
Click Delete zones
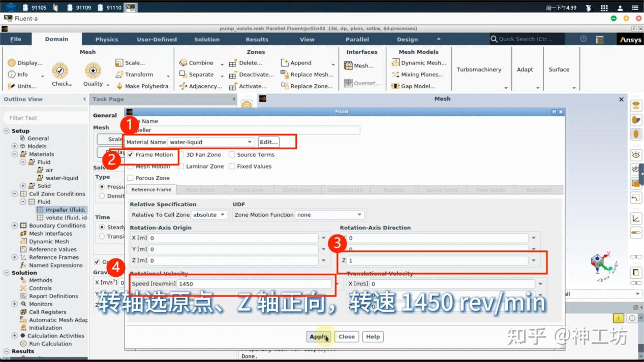[x=246, y=63]
